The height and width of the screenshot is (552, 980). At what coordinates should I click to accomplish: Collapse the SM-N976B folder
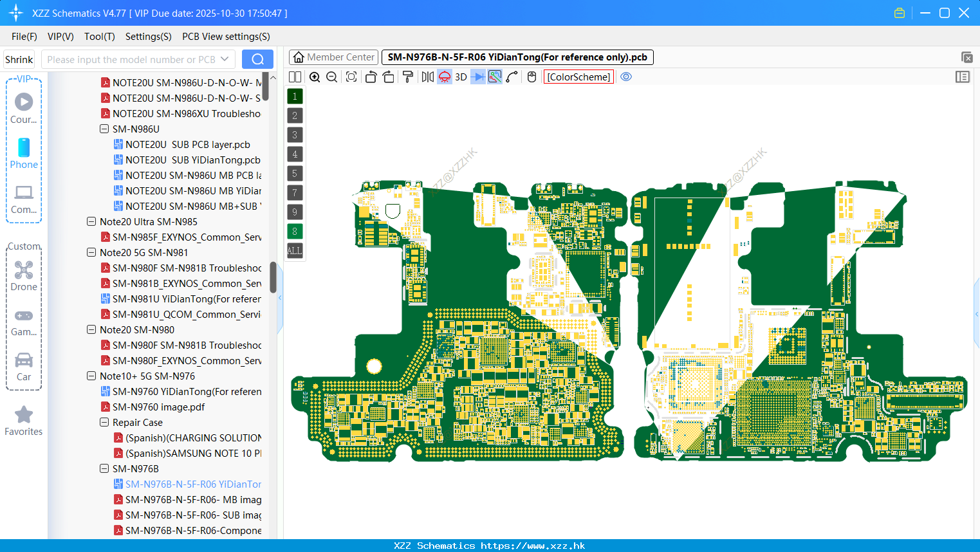point(104,469)
